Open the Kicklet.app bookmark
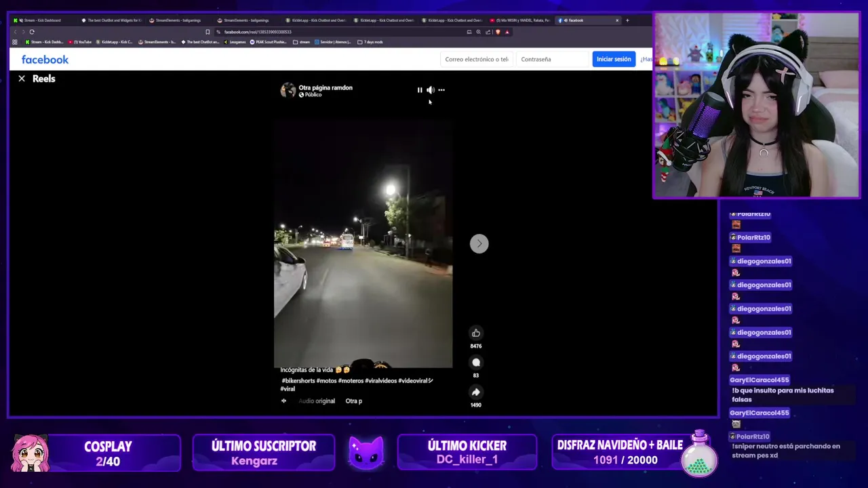The height and width of the screenshot is (488, 868). [115, 42]
